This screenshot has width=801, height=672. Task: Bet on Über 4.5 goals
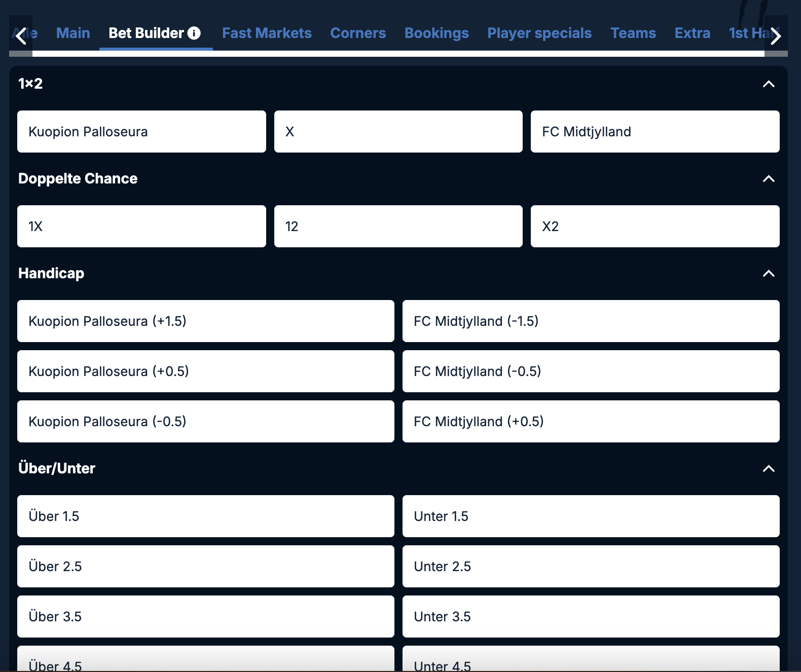point(206,659)
